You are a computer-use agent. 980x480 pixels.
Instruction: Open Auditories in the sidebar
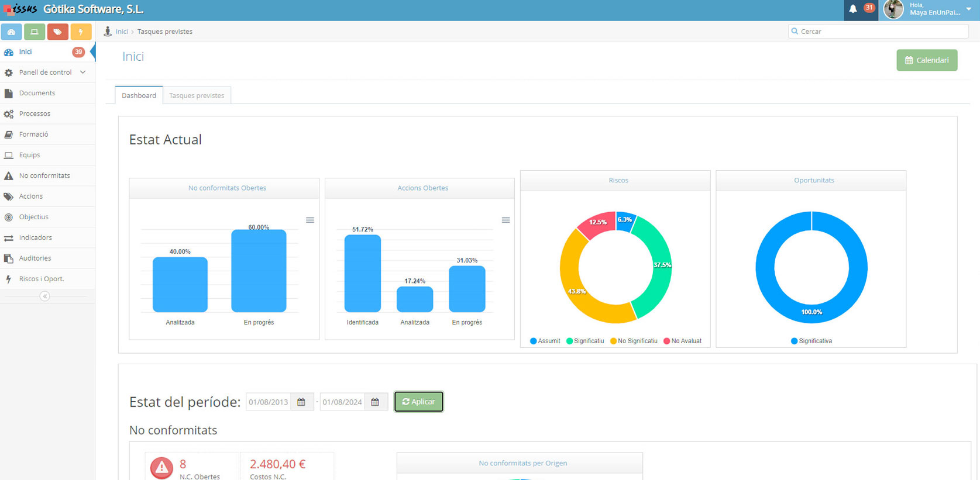47,258
